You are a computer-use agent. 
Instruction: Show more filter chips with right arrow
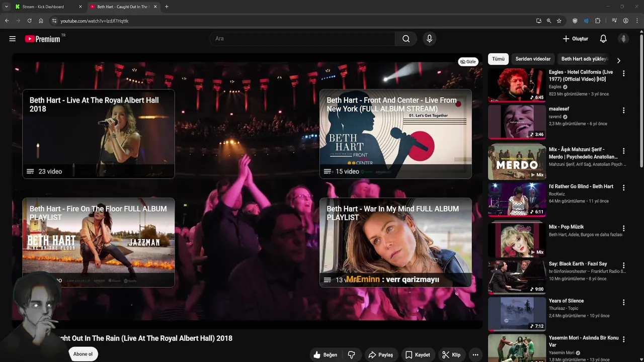click(x=618, y=60)
